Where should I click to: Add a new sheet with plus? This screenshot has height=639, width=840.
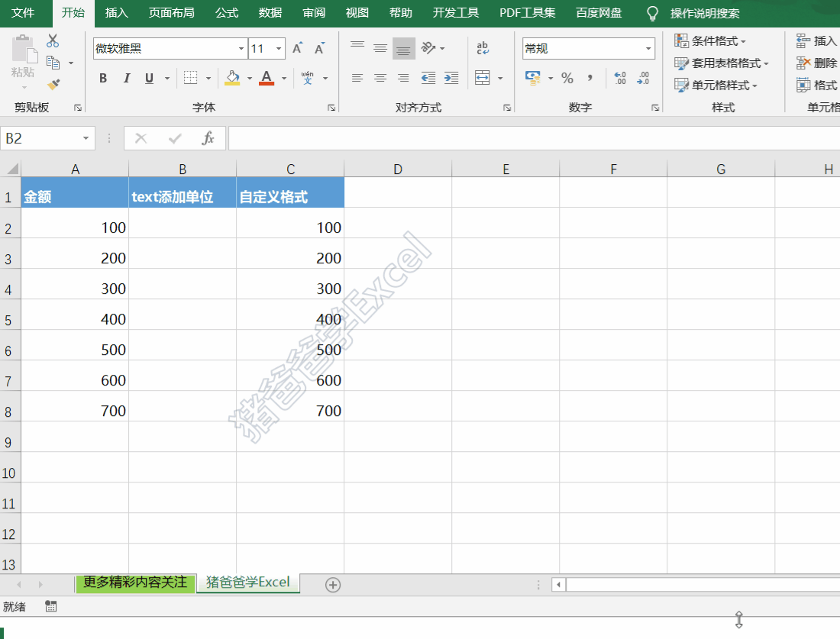tap(333, 585)
